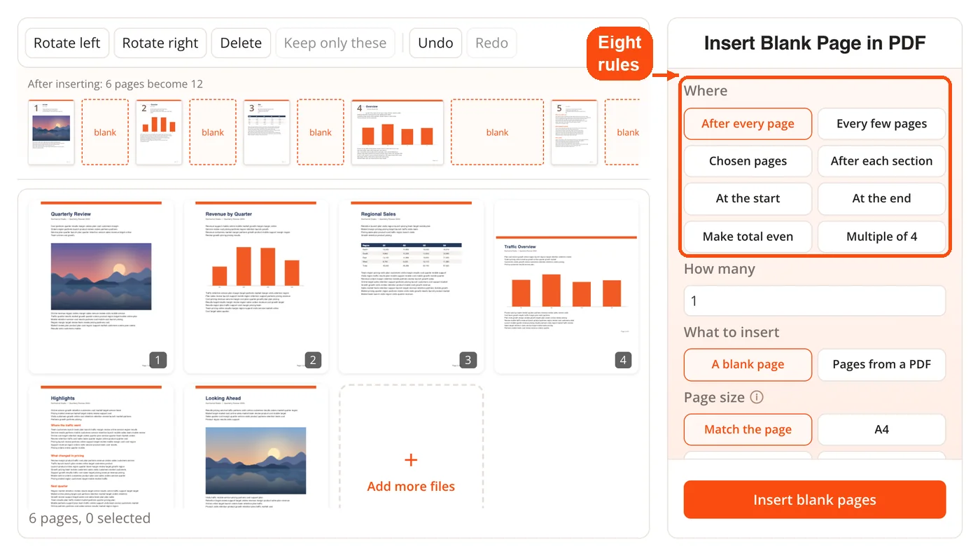
Task: Click the Page size info icon
Action: coord(756,397)
